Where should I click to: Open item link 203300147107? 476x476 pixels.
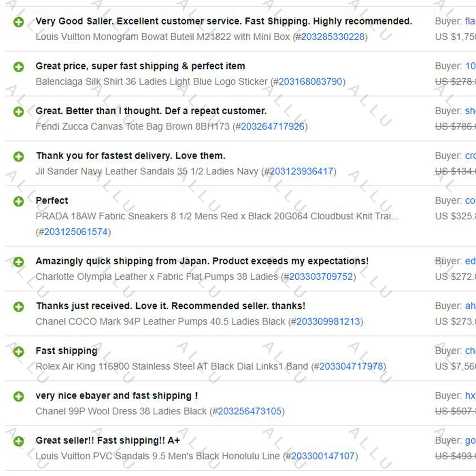(x=323, y=456)
